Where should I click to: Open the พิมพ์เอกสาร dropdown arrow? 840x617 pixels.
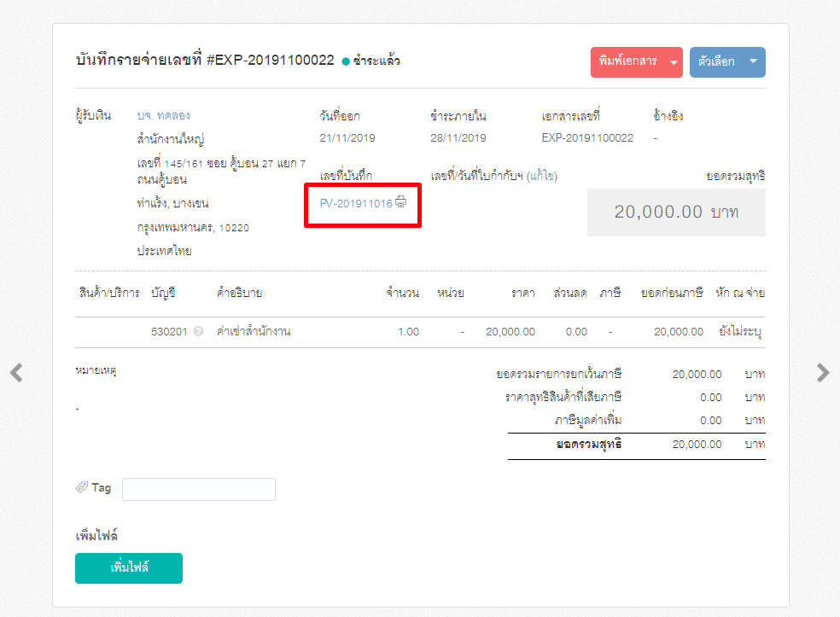click(674, 62)
